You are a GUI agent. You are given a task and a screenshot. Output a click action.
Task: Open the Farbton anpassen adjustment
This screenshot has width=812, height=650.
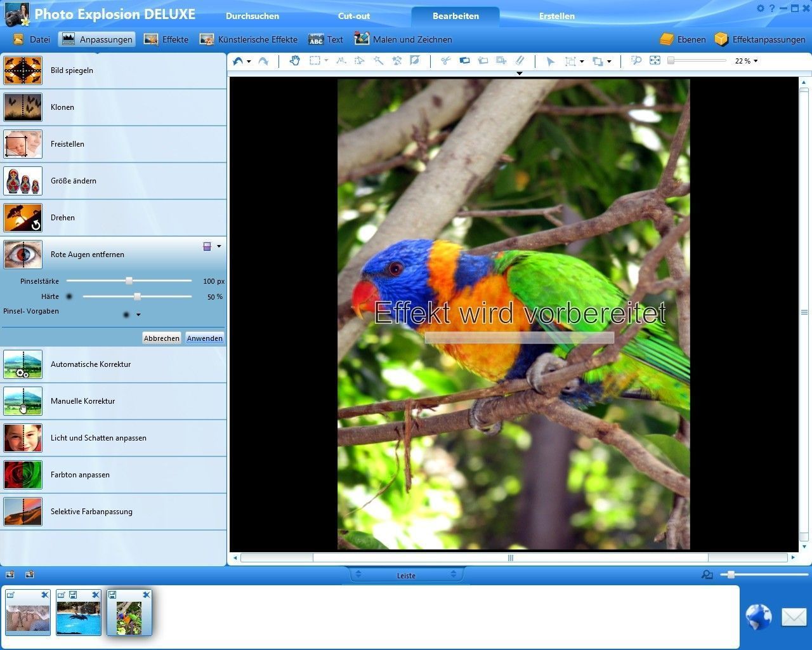tap(80, 475)
